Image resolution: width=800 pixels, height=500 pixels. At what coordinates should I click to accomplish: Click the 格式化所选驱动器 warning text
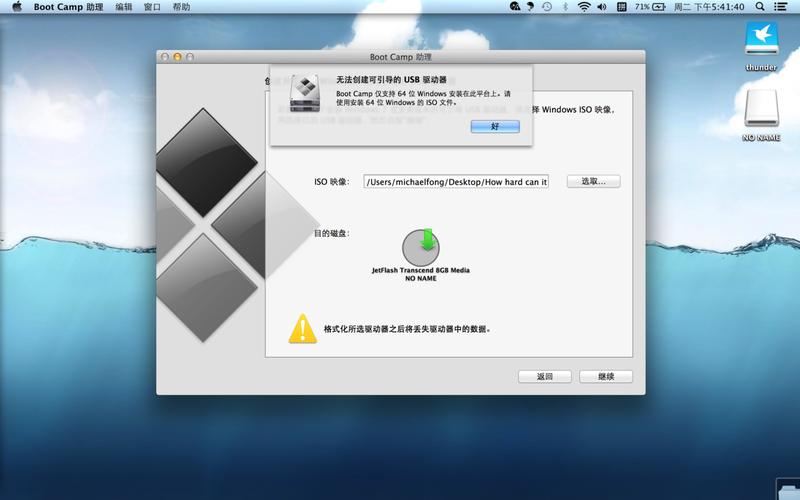point(407,329)
